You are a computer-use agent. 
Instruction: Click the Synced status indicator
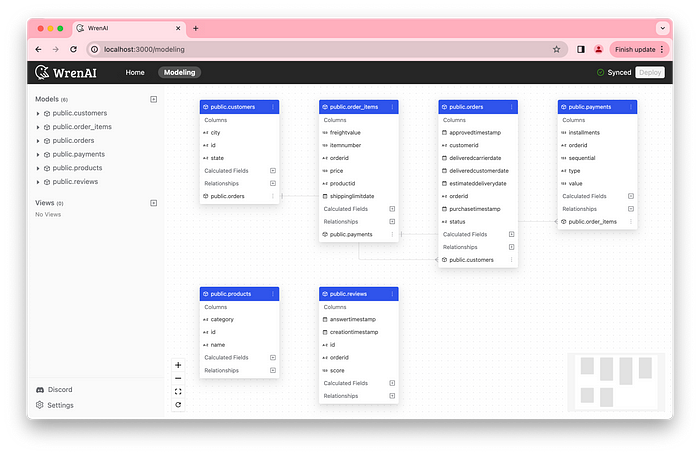click(x=614, y=72)
